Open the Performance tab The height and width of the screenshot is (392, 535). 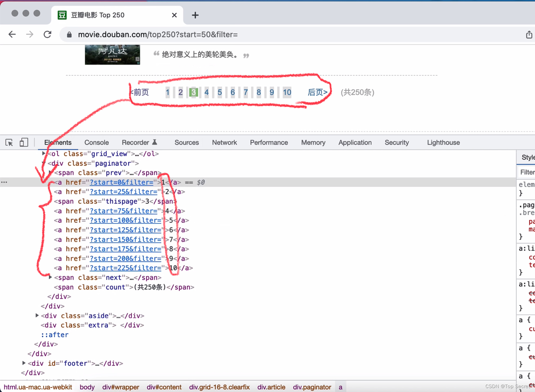click(x=269, y=143)
